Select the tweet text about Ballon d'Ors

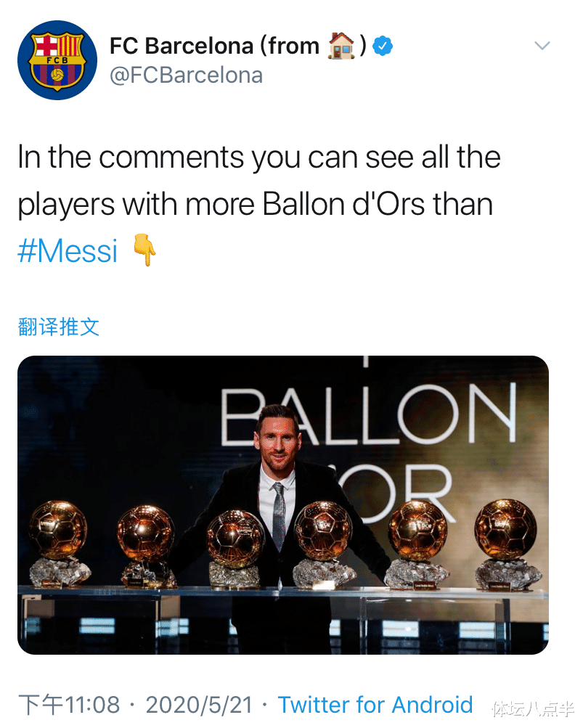258,181
